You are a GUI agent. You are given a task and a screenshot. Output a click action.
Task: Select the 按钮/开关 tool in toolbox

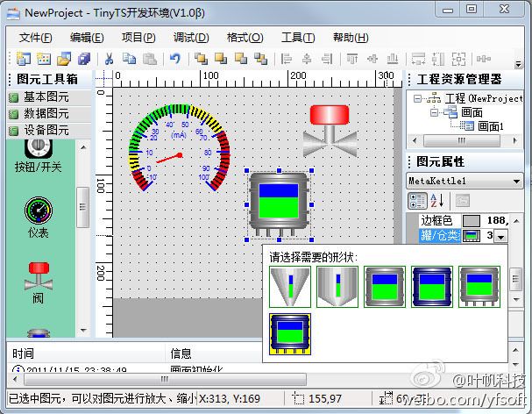click(x=38, y=156)
